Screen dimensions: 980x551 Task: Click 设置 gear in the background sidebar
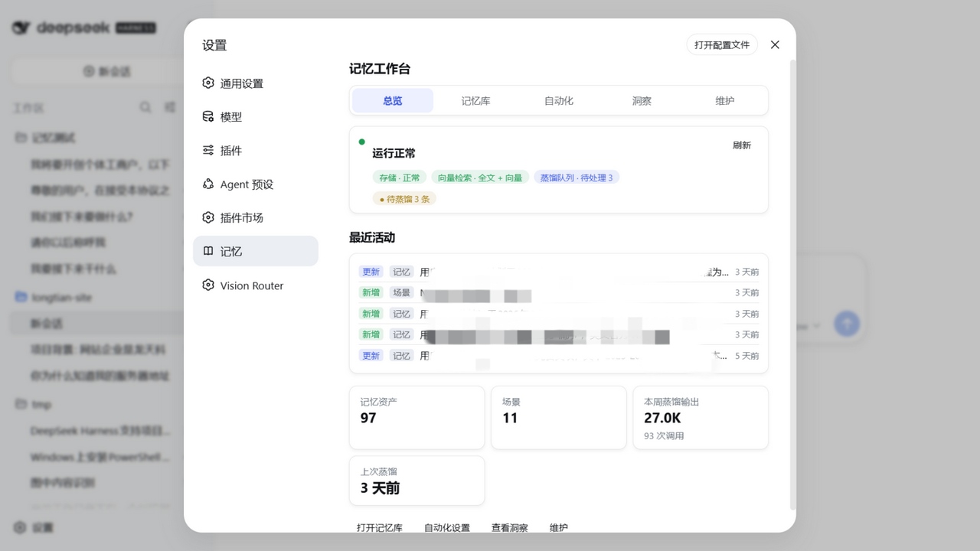click(x=34, y=527)
